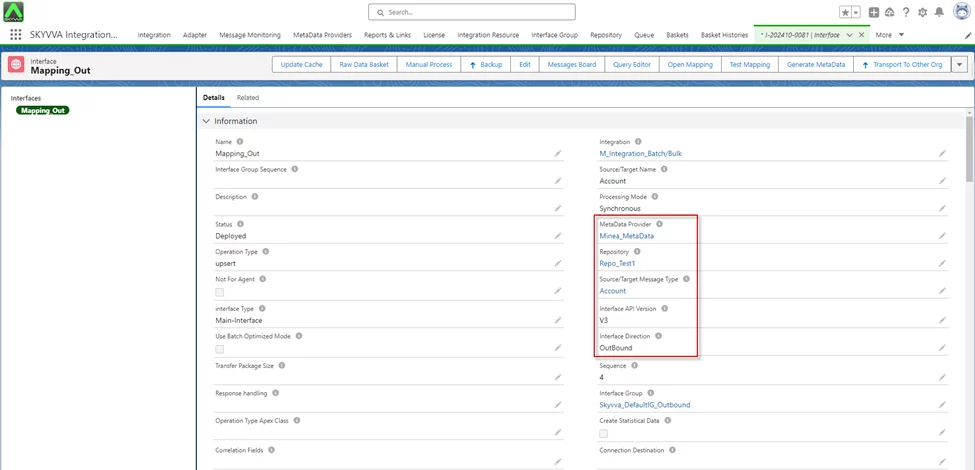975x470 pixels.
Task: Open the Notifications bell
Action: click(x=938, y=12)
